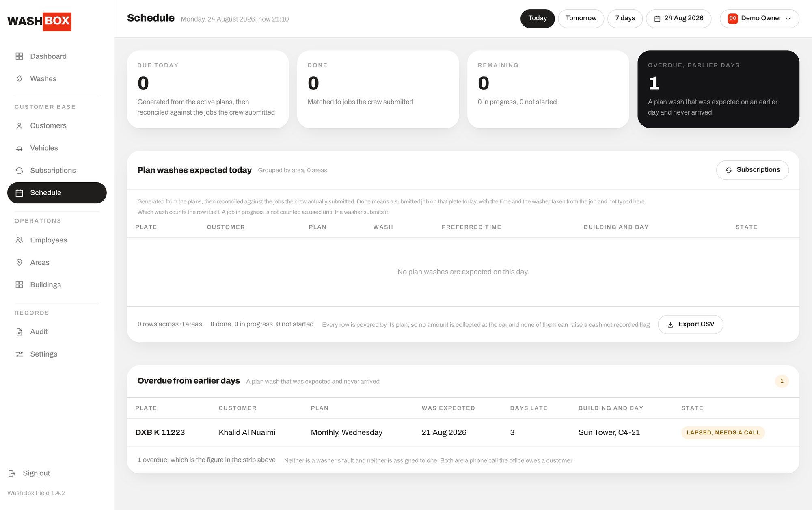This screenshot has width=812, height=510.
Task: Export the plan washes as CSV
Action: (690, 324)
